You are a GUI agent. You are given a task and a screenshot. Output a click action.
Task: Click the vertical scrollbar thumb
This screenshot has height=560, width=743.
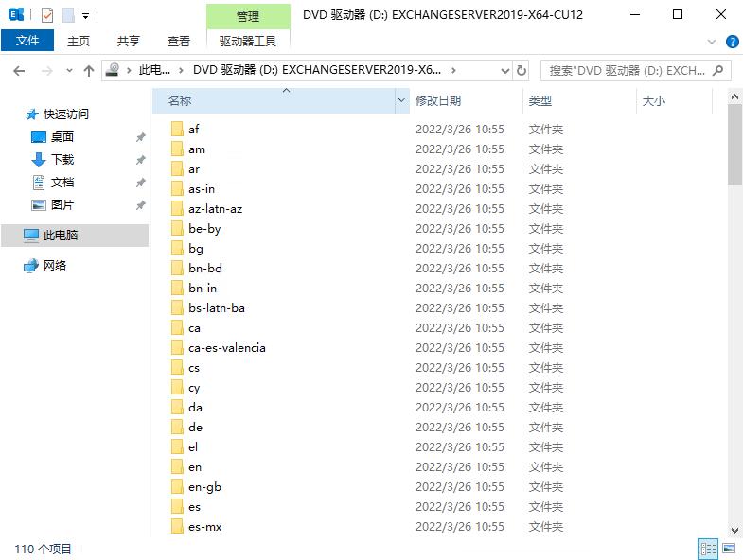734,145
